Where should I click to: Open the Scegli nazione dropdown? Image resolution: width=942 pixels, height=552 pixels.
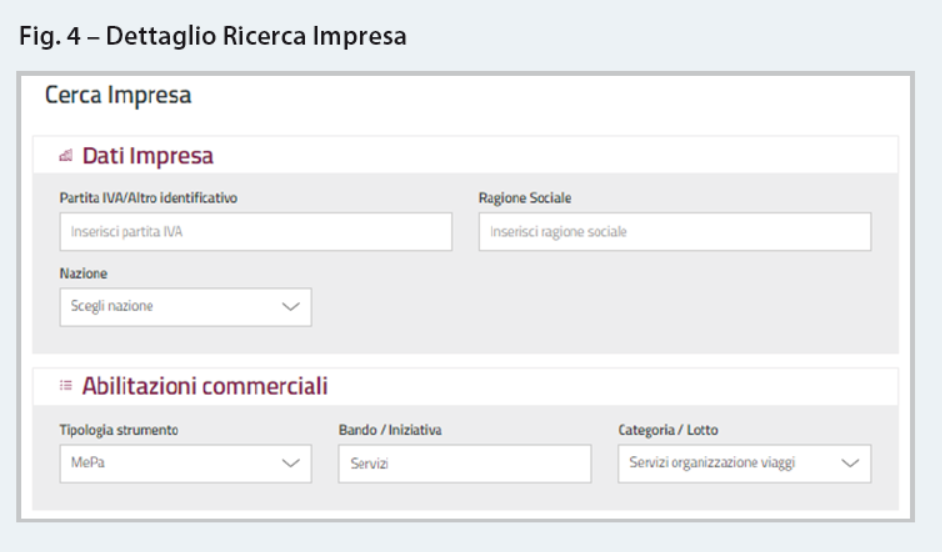(x=186, y=307)
